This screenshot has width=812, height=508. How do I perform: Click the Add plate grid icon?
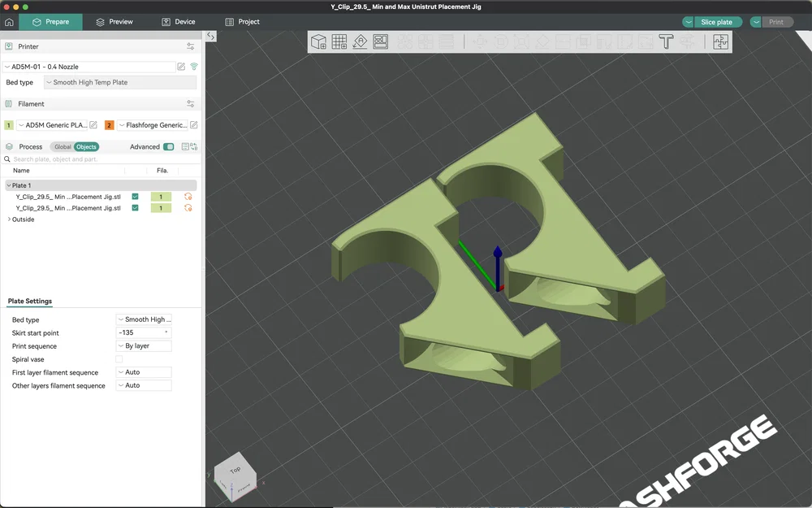[x=339, y=42]
